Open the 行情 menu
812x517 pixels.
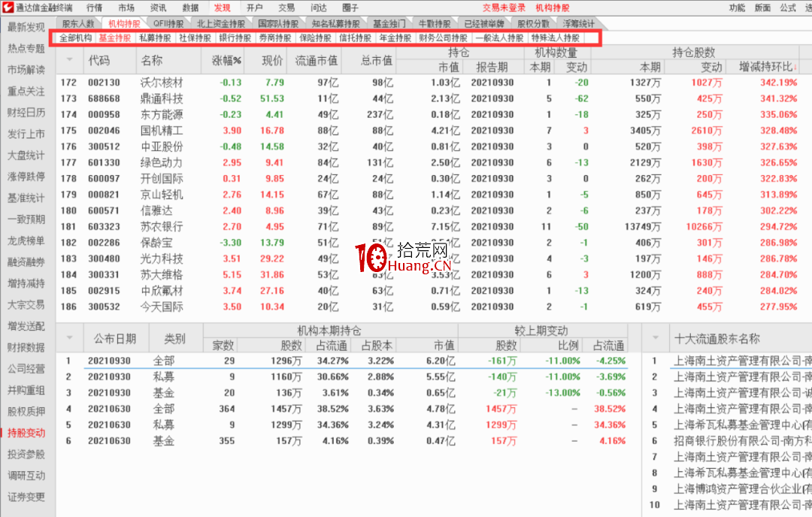[94, 8]
